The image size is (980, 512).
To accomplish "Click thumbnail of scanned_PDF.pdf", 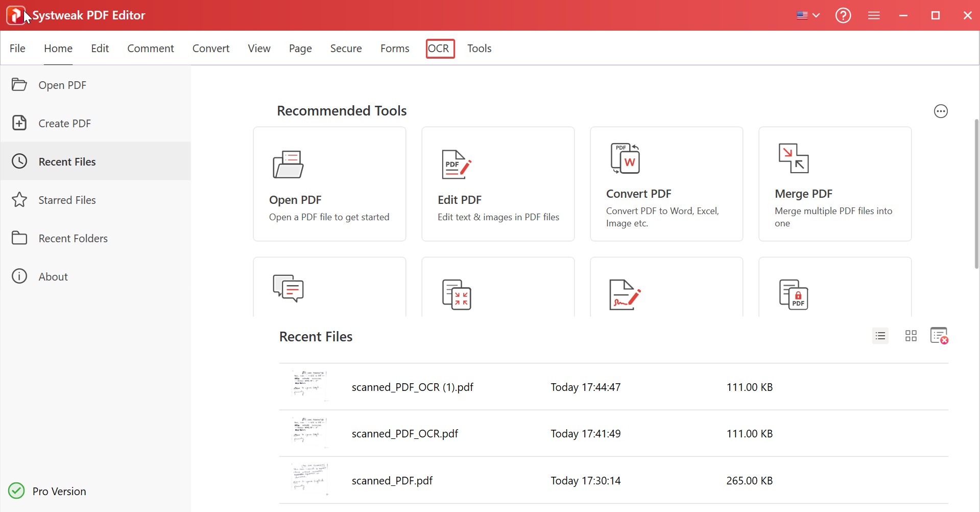I will pyautogui.click(x=310, y=480).
